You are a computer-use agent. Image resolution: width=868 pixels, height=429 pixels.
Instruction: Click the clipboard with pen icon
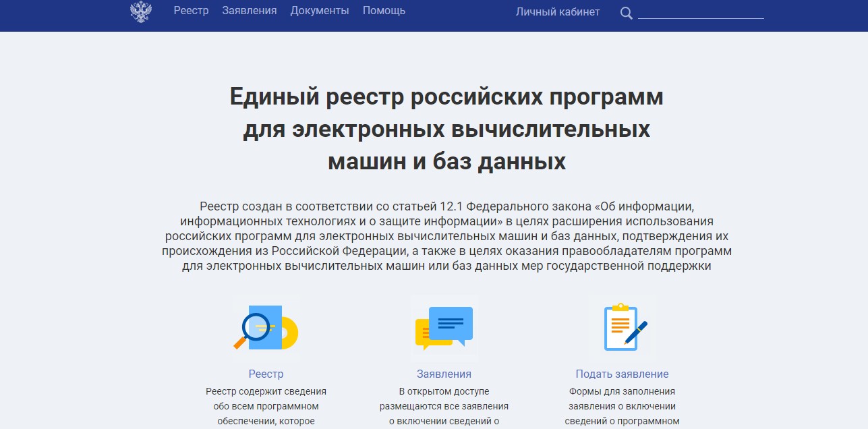coord(622,328)
